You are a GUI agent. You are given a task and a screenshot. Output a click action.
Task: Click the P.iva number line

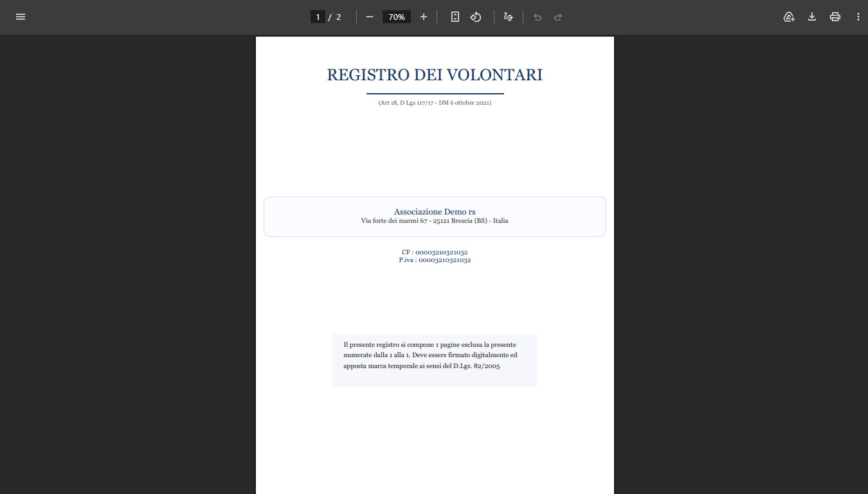point(435,260)
